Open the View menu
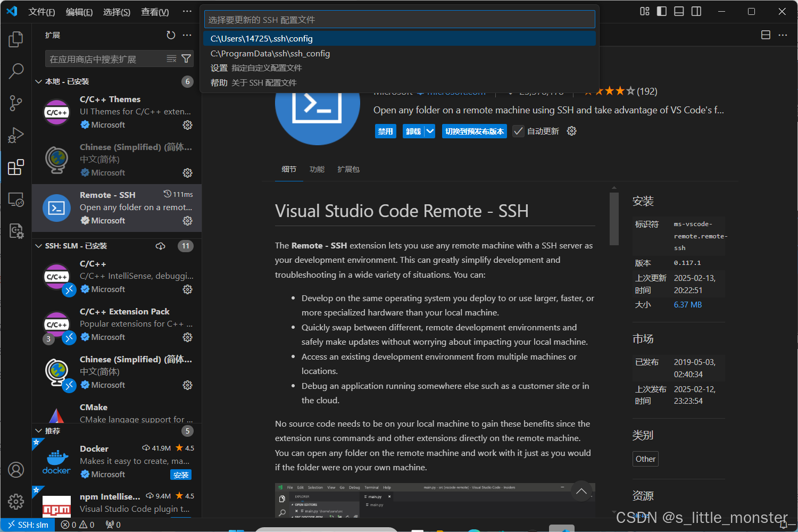Screen dimensions: 798x532 [155, 12]
